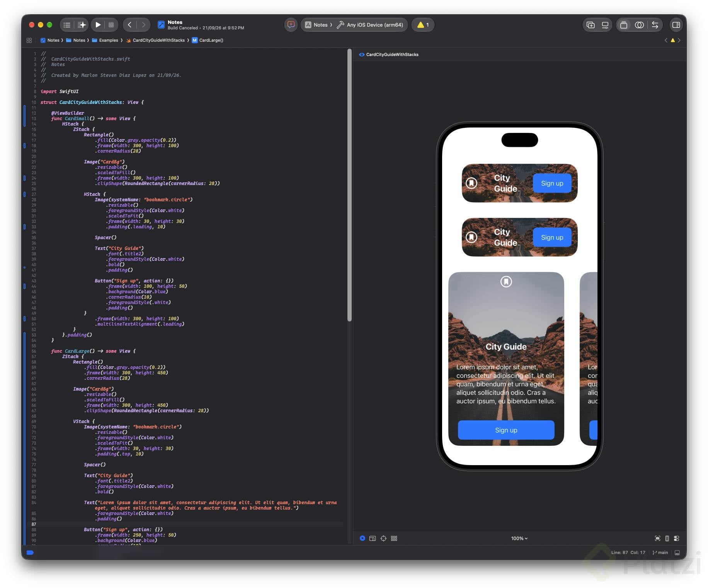Switch to selectable preview mode
The image size is (708, 588).
373,538
